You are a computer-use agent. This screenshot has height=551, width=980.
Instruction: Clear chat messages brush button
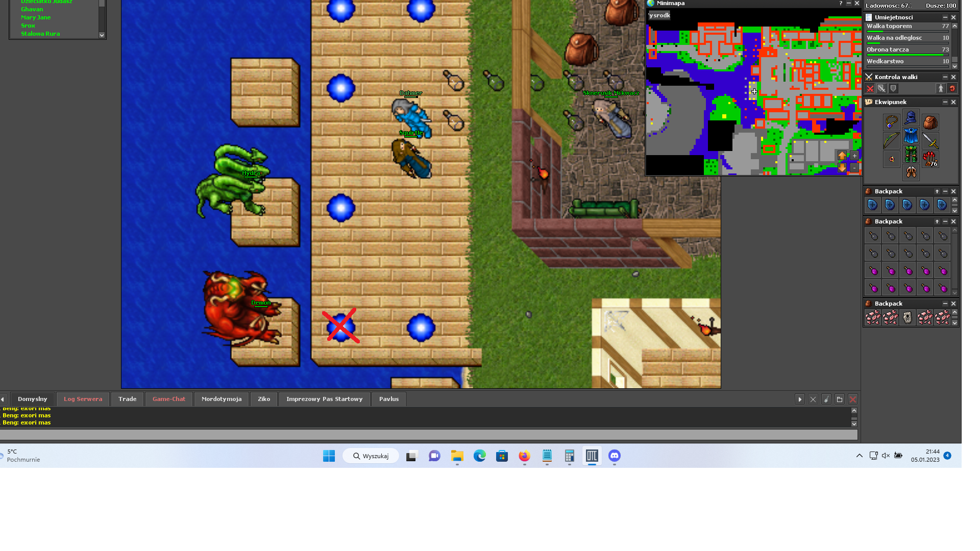[x=826, y=399]
